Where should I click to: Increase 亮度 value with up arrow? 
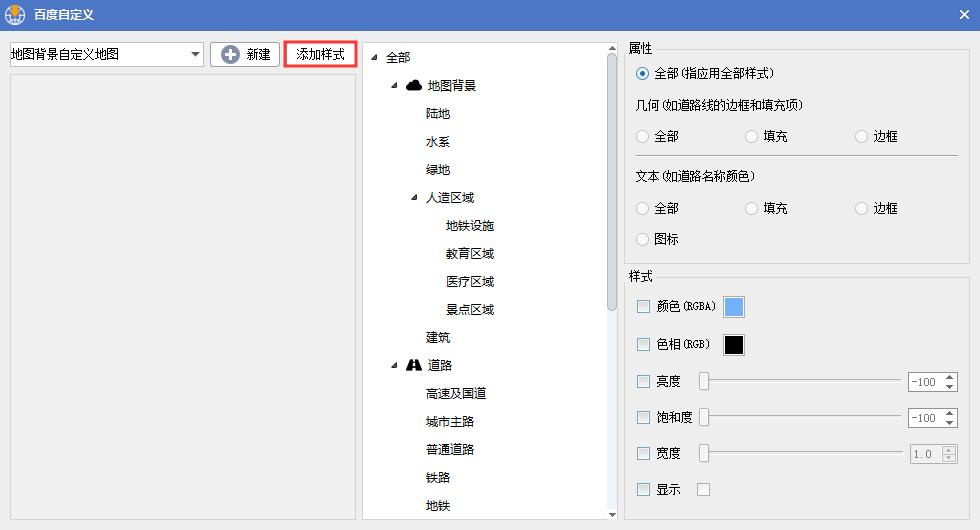pos(950,378)
